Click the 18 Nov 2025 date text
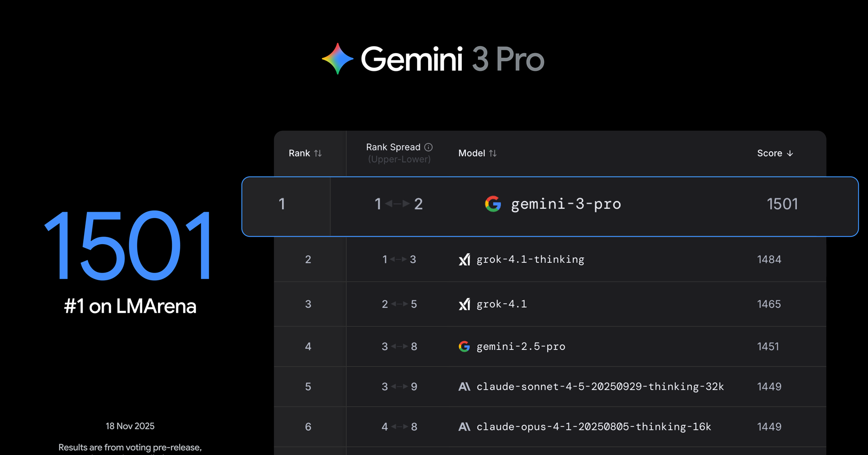 [x=130, y=426]
